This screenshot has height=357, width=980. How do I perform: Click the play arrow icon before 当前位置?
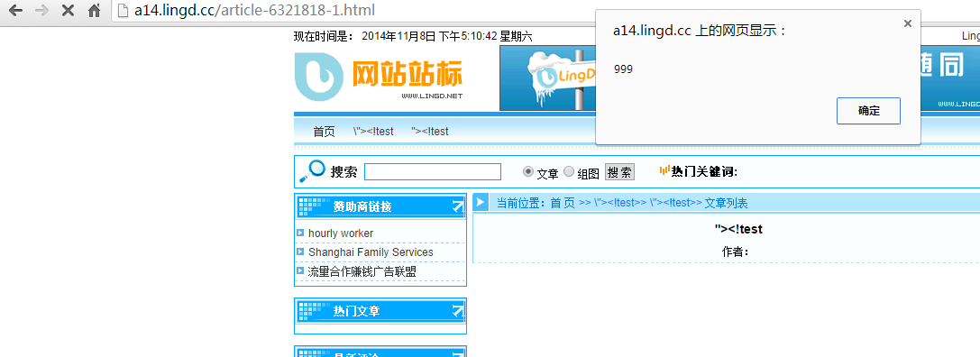point(481,202)
